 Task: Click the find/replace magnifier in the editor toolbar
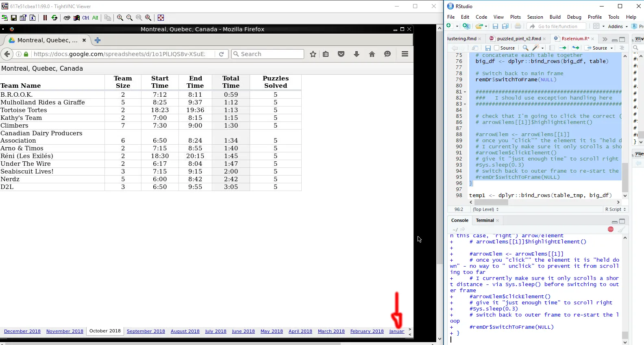coord(525,48)
